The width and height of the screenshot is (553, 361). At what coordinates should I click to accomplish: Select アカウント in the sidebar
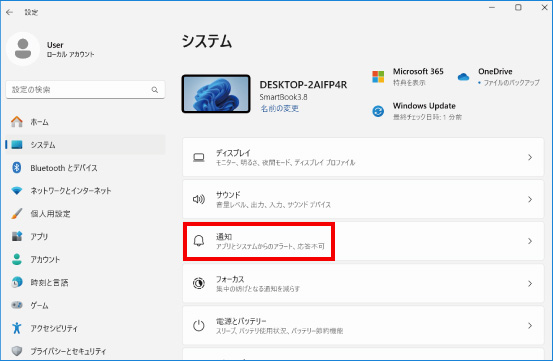(85, 259)
